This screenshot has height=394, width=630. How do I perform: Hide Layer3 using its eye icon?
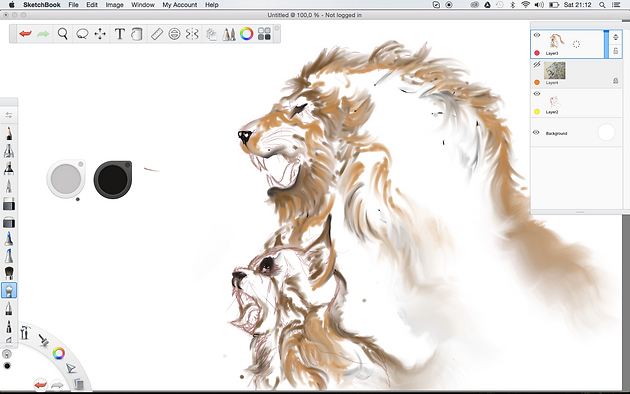coord(537,35)
